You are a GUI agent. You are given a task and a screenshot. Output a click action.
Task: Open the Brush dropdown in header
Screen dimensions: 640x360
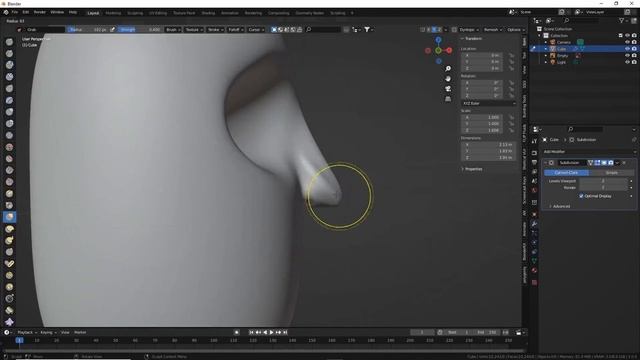tap(173, 29)
